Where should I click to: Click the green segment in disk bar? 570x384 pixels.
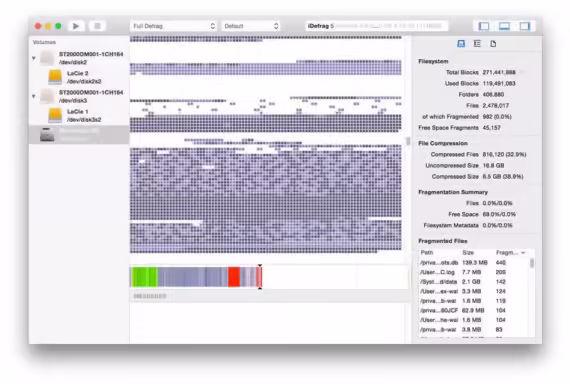pos(144,277)
